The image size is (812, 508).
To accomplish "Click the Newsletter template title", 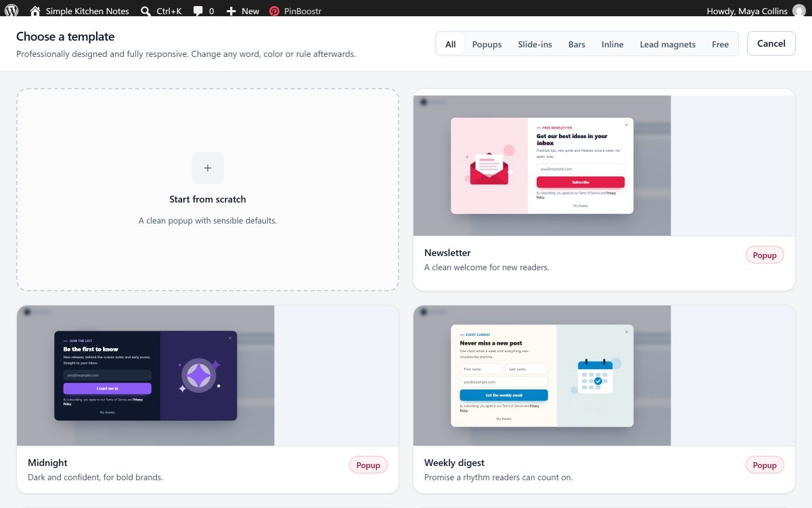I will coord(447,253).
